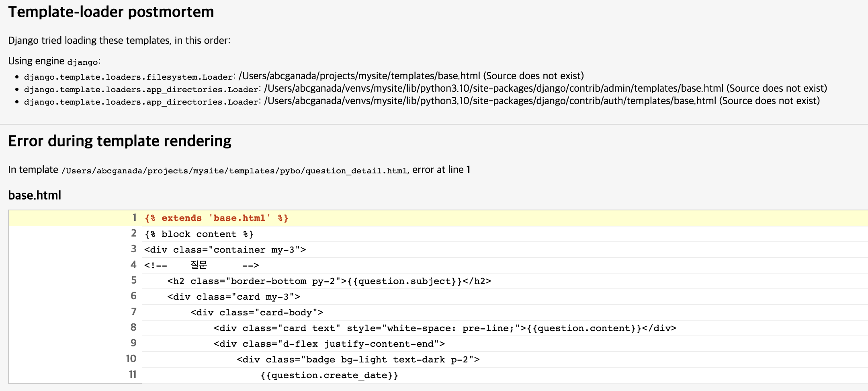Viewport: 868px width, 391px height.
Task: Click 'error at line 1' text
Action: 441,170
